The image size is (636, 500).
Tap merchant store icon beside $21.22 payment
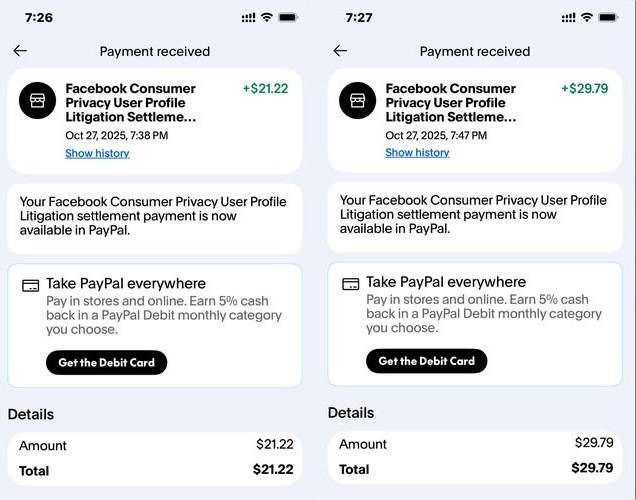pyautogui.click(x=38, y=99)
